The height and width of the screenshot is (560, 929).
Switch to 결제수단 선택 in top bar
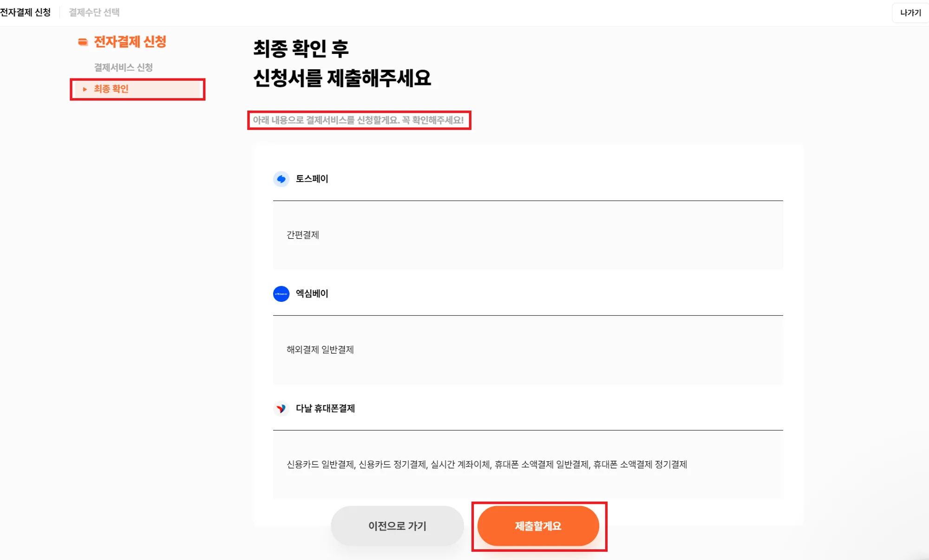[94, 13]
